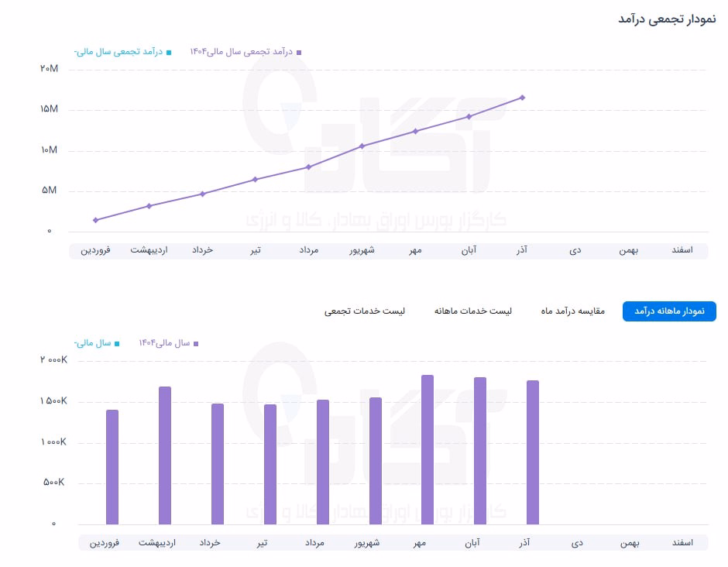Click the آذر bar in the monthly chart
Screen dimensions: 728x567
[533, 452]
